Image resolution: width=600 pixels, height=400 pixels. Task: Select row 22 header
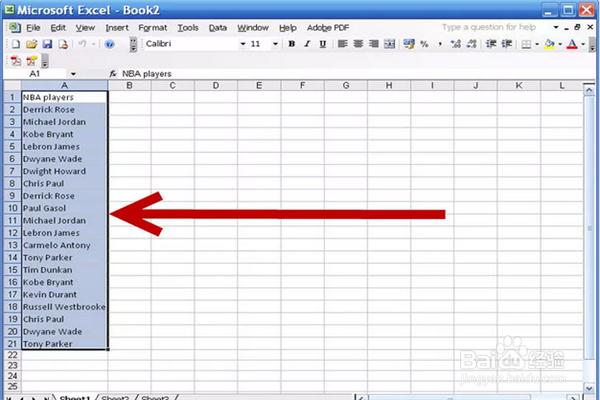pyautogui.click(x=12, y=355)
